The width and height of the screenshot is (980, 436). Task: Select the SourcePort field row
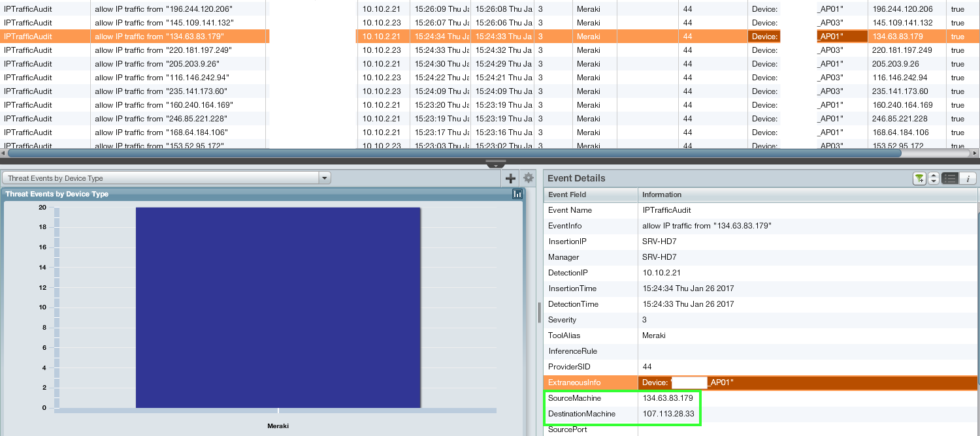760,429
